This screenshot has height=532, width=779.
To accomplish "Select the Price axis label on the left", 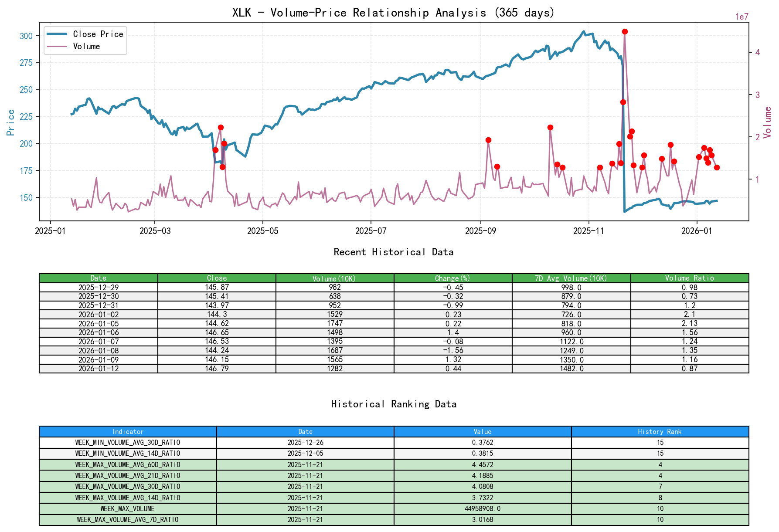I will click(x=10, y=122).
